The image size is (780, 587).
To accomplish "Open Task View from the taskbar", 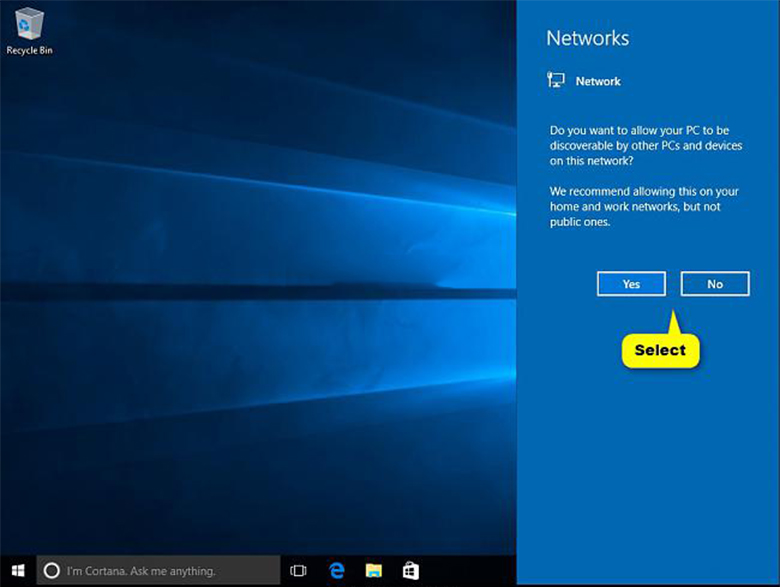I will pos(298,571).
